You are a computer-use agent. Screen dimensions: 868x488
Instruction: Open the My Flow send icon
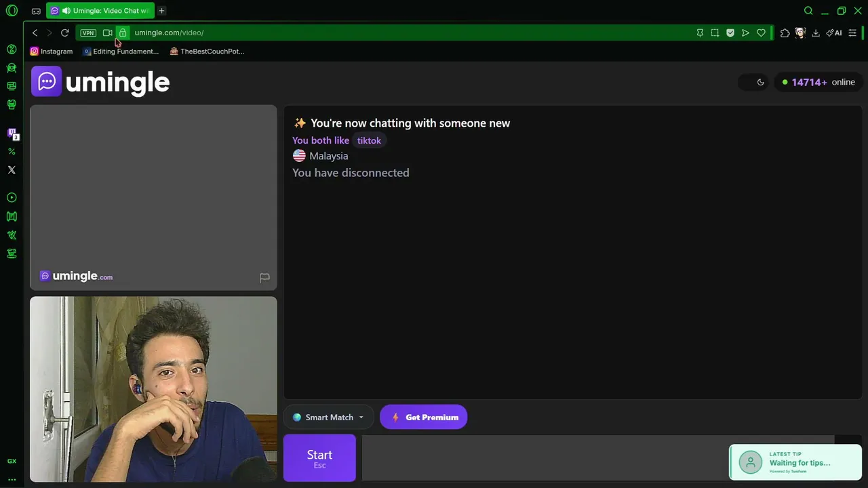click(745, 33)
